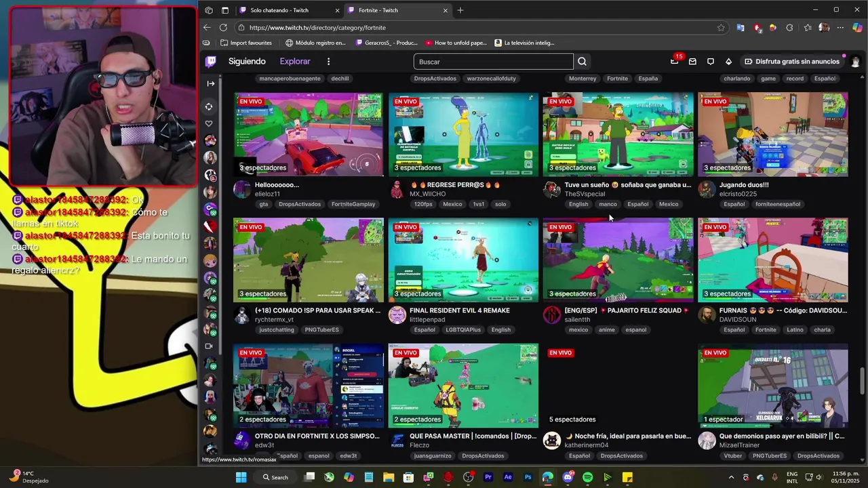This screenshot has width=868, height=488.
Task: Click the Twitch logo home icon
Action: pos(211,62)
